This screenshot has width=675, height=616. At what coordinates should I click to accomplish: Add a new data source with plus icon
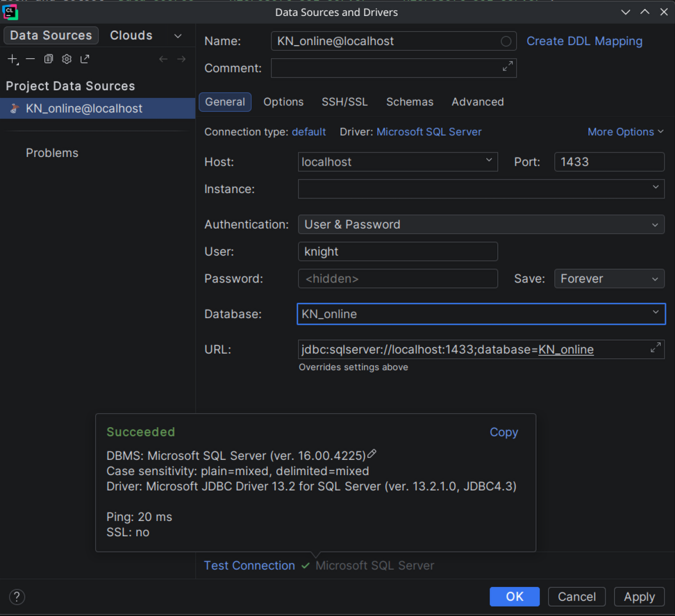[12, 60]
